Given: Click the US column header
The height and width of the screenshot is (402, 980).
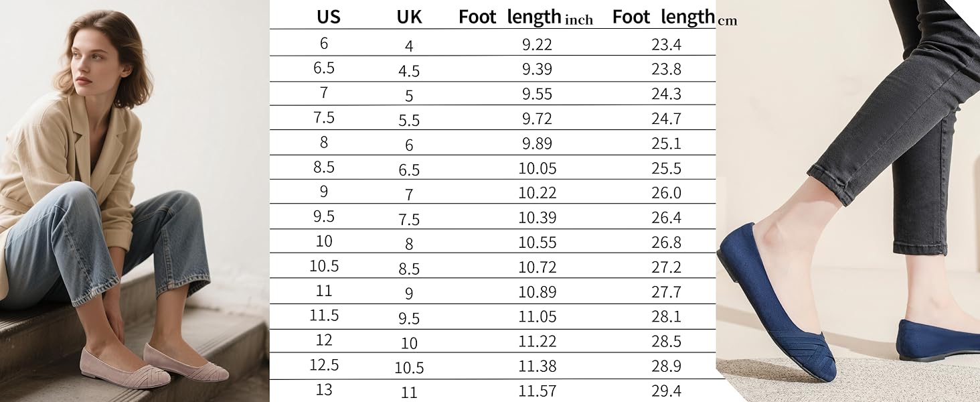Looking at the screenshot, I should point(328,17).
